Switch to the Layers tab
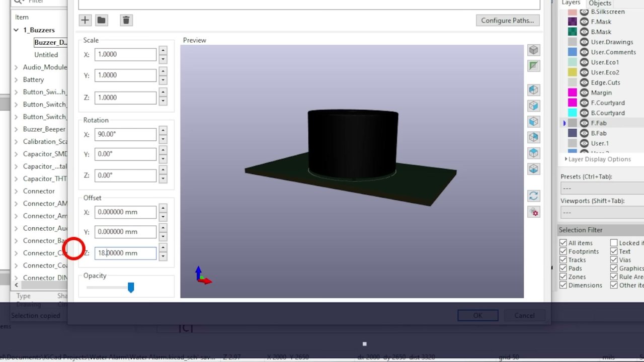This screenshot has width=644, height=362. 571,3
